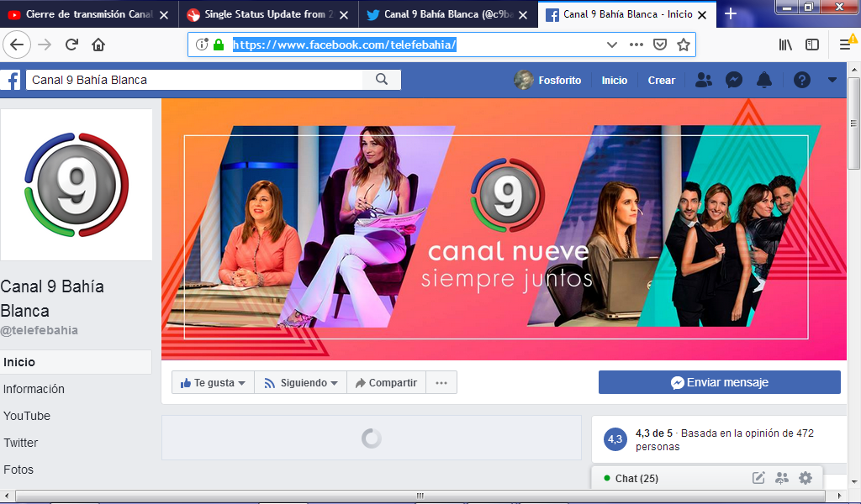The width and height of the screenshot is (861, 504).
Task: Click the Enviar mensaje button
Action: pyautogui.click(x=720, y=382)
